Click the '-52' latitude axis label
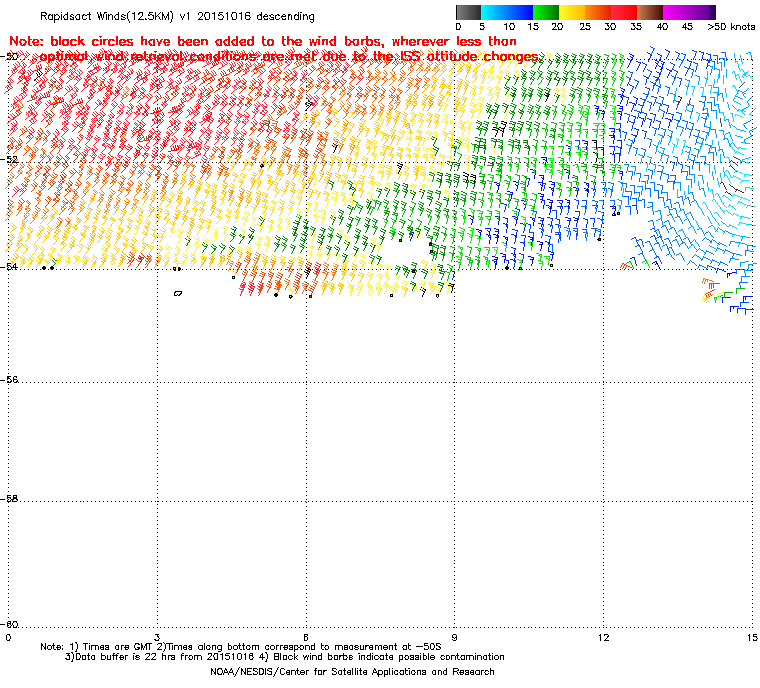Screen dimensions: 760x688 pyautogui.click(x=9, y=160)
